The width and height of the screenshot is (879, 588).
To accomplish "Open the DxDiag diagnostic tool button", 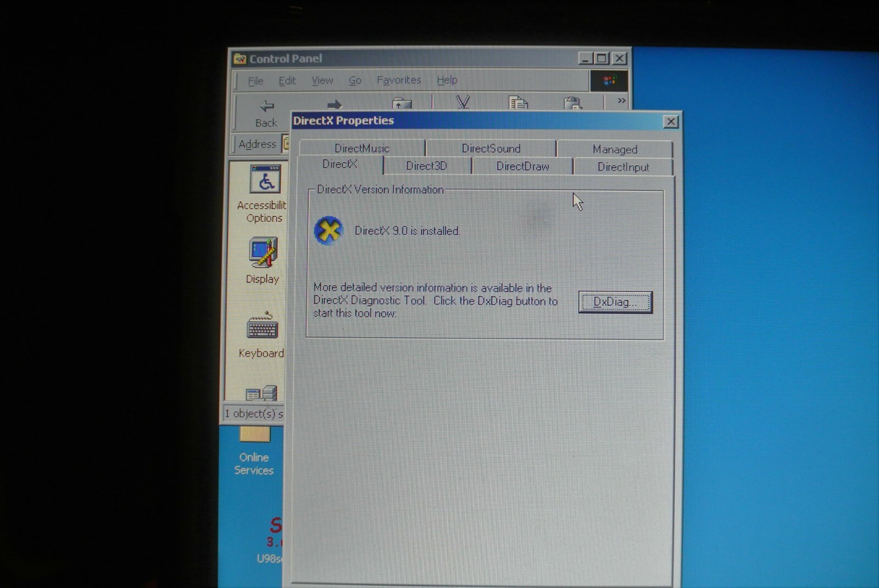I will click(615, 302).
